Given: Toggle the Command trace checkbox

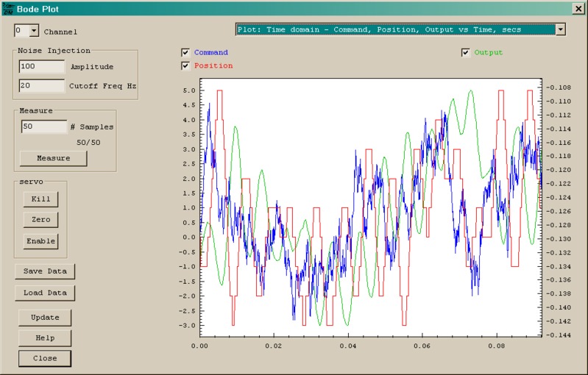Looking at the screenshot, I should [186, 53].
